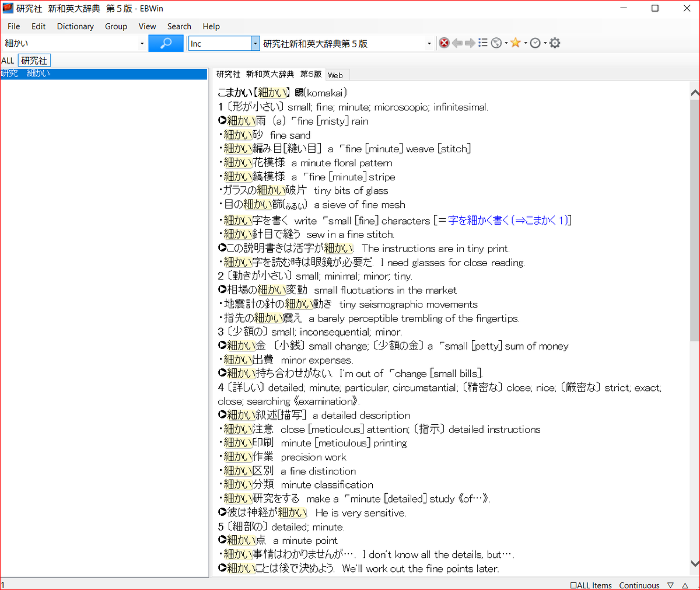
Task: Click the EBWin app icon in title bar
Action: coord(8,8)
